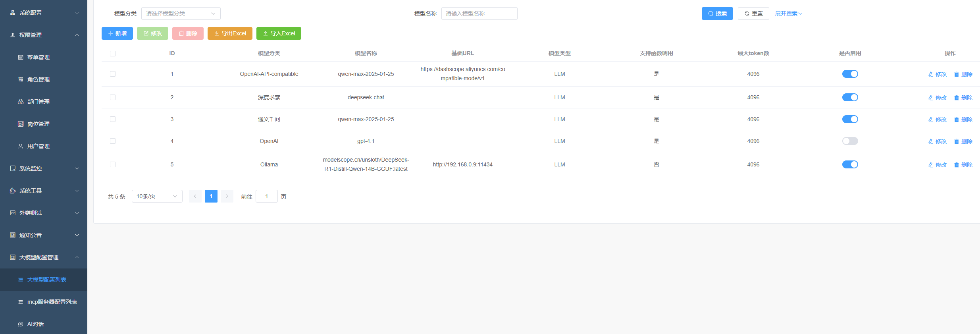Click the 部门管理 icon in sidebar

click(x=21, y=102)
